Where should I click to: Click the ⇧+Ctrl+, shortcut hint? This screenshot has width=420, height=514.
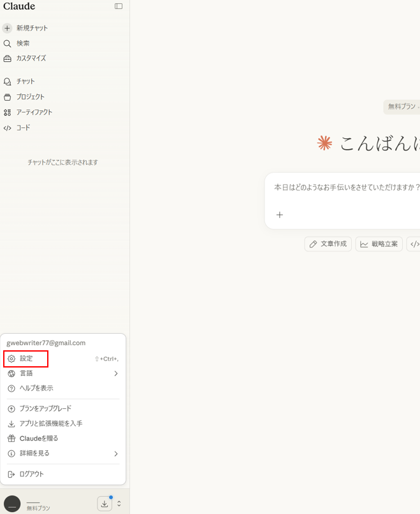coord(106,359)
